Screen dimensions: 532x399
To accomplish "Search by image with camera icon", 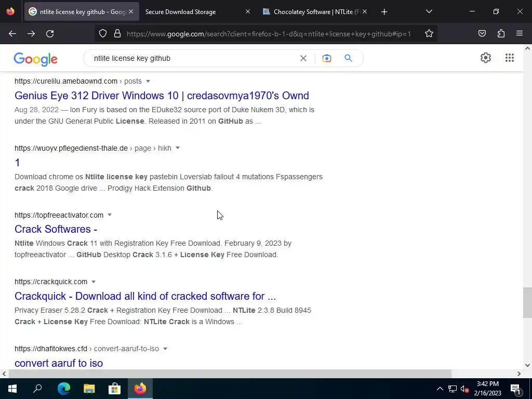I will [x=327, y=58].
